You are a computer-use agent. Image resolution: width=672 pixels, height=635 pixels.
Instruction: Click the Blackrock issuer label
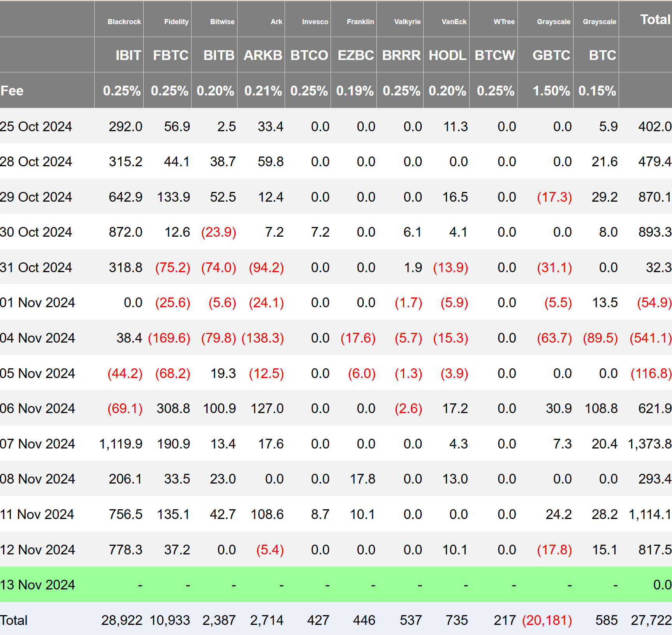point(124,22)
